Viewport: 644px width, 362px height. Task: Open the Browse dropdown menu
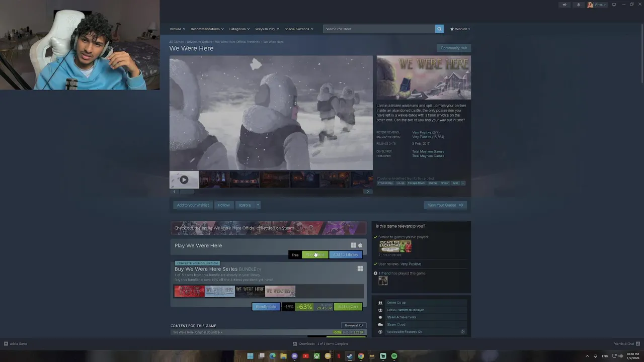177,29
